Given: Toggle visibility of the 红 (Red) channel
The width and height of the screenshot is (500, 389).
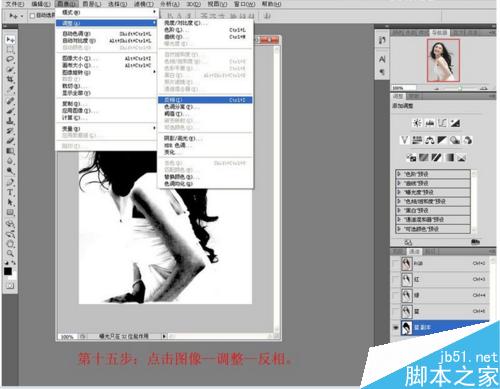Looking at the screenshot, I should (395, 279).
